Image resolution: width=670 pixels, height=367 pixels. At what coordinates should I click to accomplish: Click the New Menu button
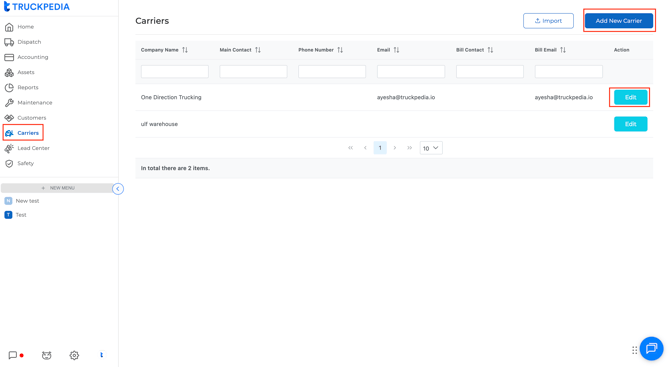tap(58, 188)
